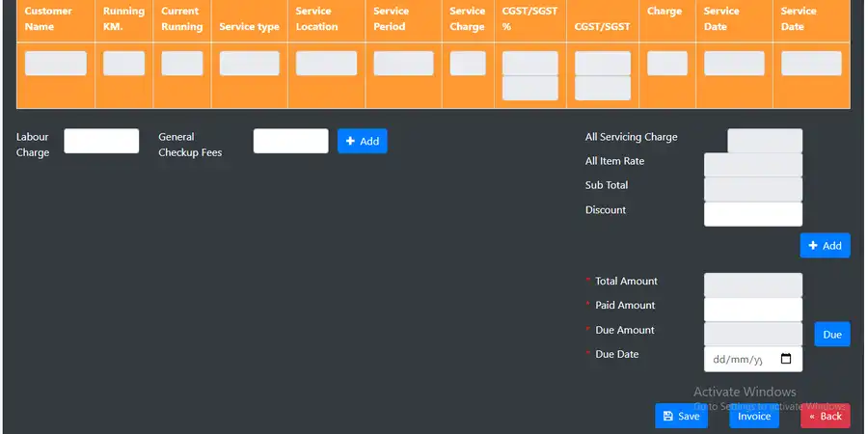Click the Service Location input box
Image resolution: width=868 pixels, height=434 pixels.
point(326,64)
